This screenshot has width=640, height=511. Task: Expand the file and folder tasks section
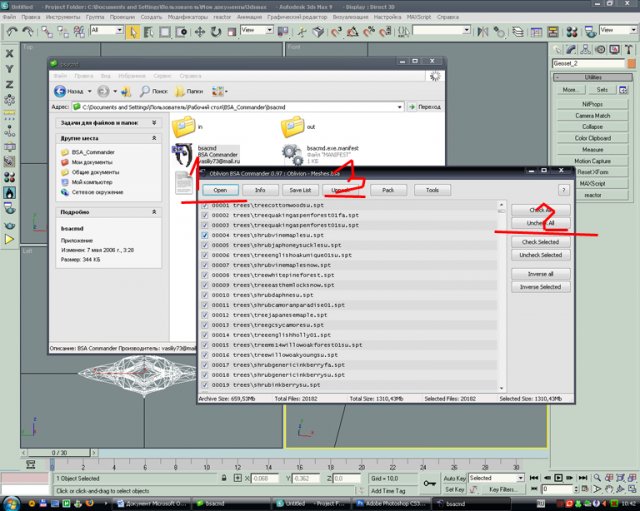154,123
